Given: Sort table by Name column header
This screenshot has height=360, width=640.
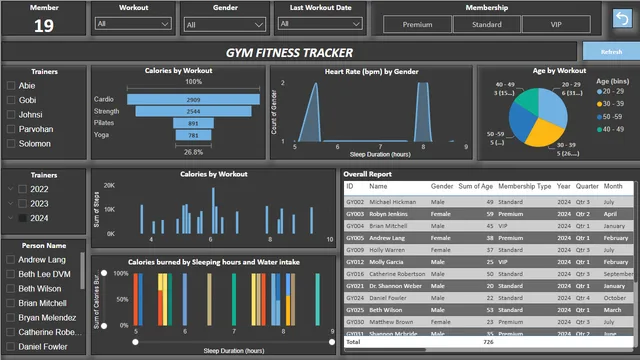Looking at the screenshot, I should pyautogui.click(x=378, y=186).
